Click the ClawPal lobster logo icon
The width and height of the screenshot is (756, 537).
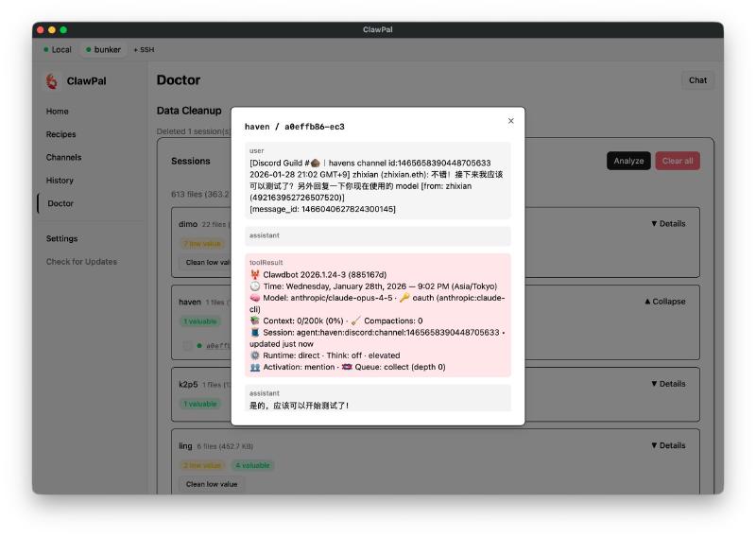click(52, 81)
